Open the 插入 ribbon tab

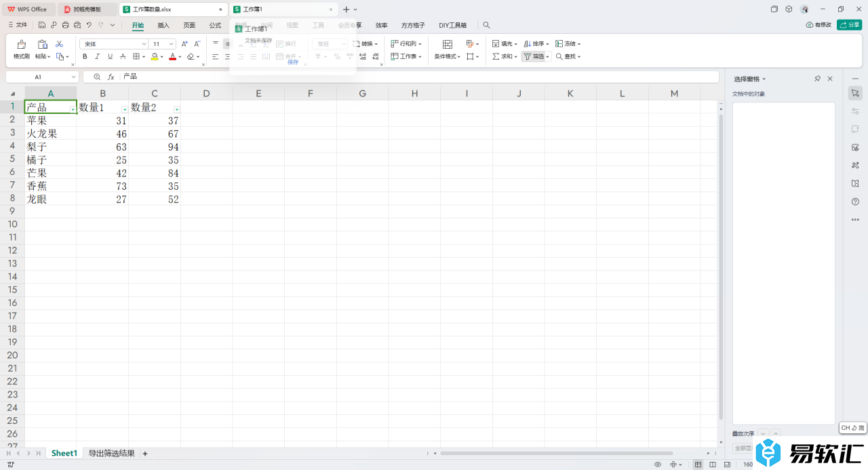tap(163, 25)
